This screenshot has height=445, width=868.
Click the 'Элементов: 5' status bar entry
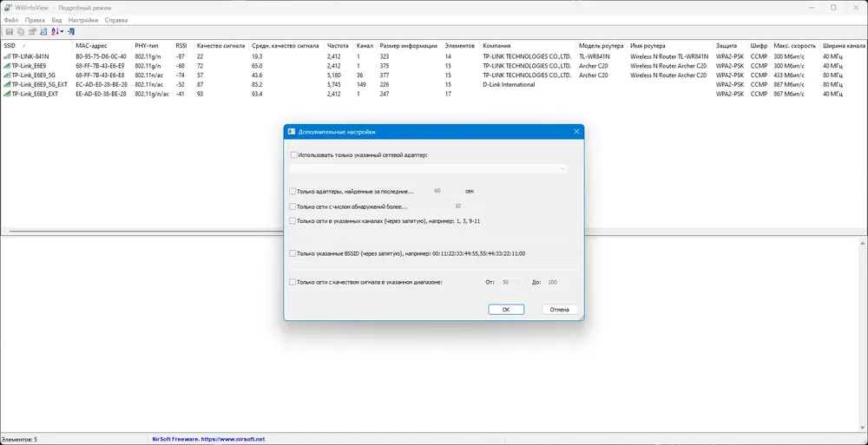20,440
